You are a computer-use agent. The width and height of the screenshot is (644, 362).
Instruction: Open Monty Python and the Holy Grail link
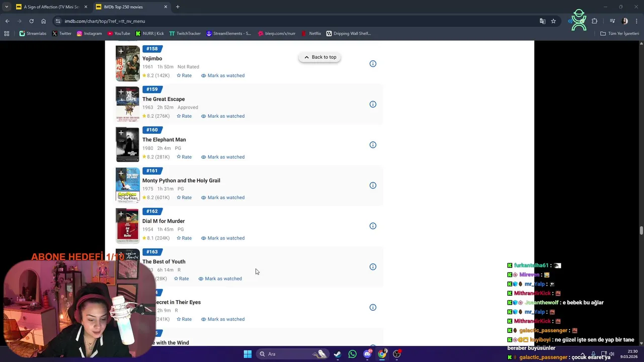pos(181,180)
